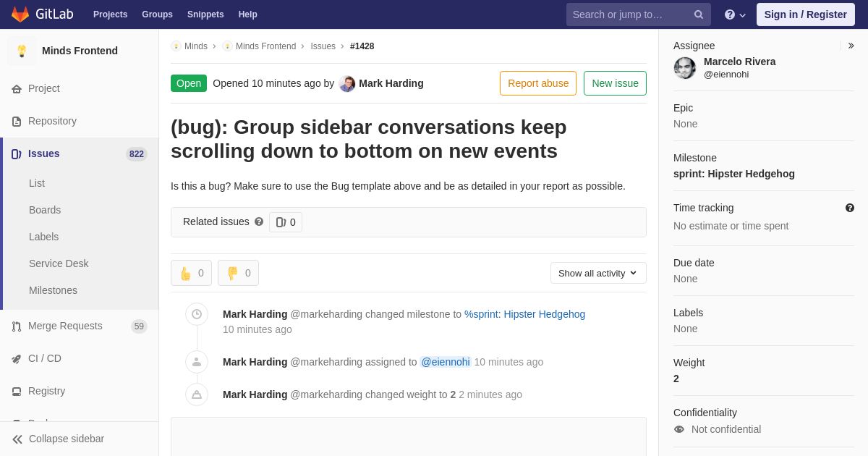Viewport: 868px width, 456px height.
Task: Collapse the right sidebar with double-arrow
Action: pyautogui.click(x=851, y=46)
